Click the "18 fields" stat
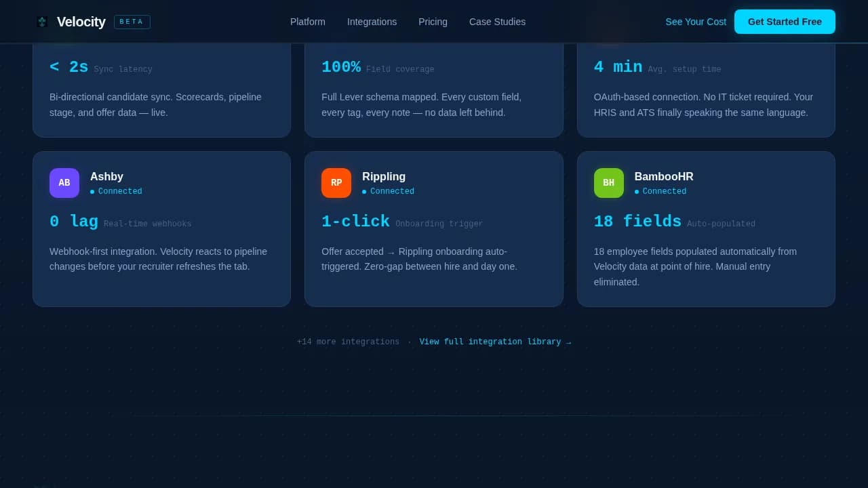The width and height of the screenshot is (868, 488). [x=637, y=222]
